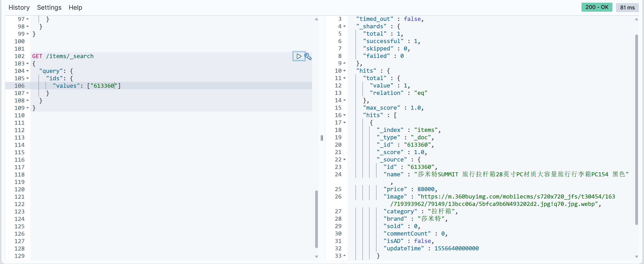Click the pane resize divider handle
Screen dimensions: 644x264
pyautogui.click(x=322, y=138)
